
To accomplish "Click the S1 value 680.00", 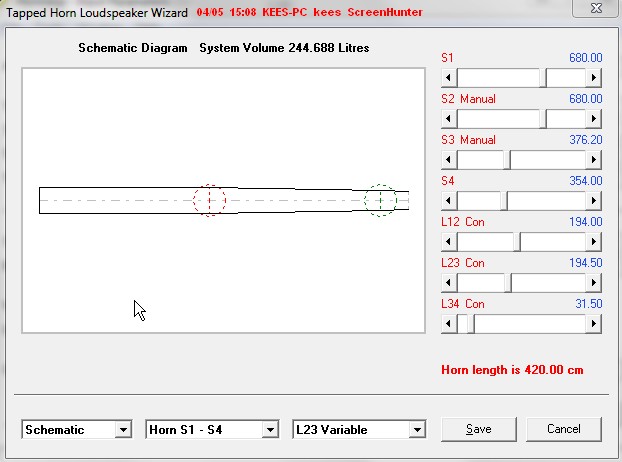I will [x=586, y=58].
